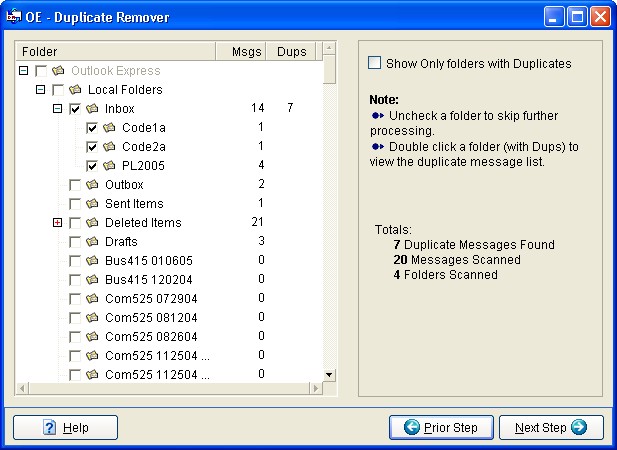Enable Show Only folders with Duplicates
617x450 pixels.
click(x=374, y=63)
